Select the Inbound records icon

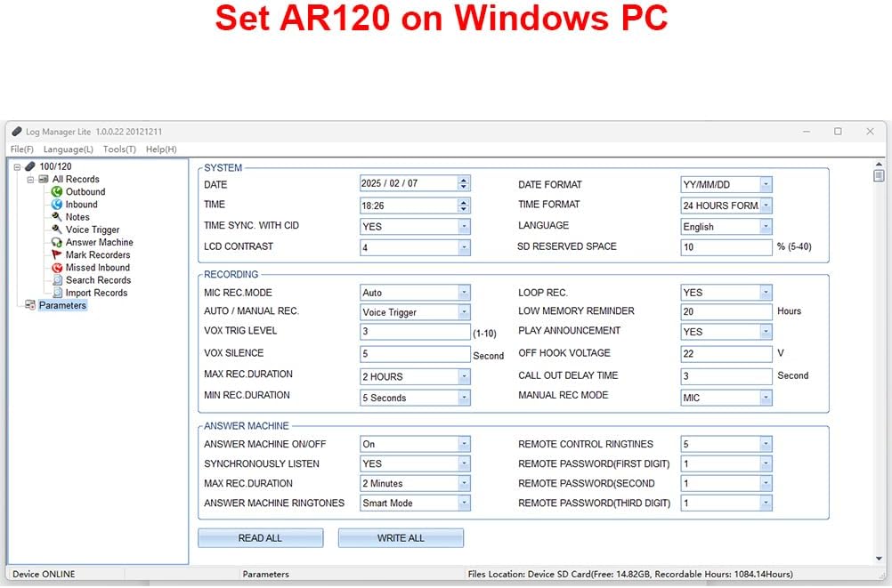coord(57,204)
